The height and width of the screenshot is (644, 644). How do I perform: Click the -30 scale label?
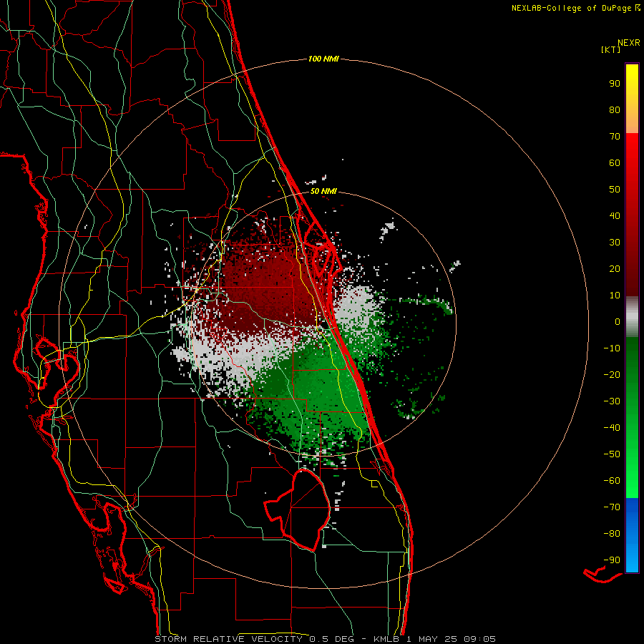pos(612,401)
